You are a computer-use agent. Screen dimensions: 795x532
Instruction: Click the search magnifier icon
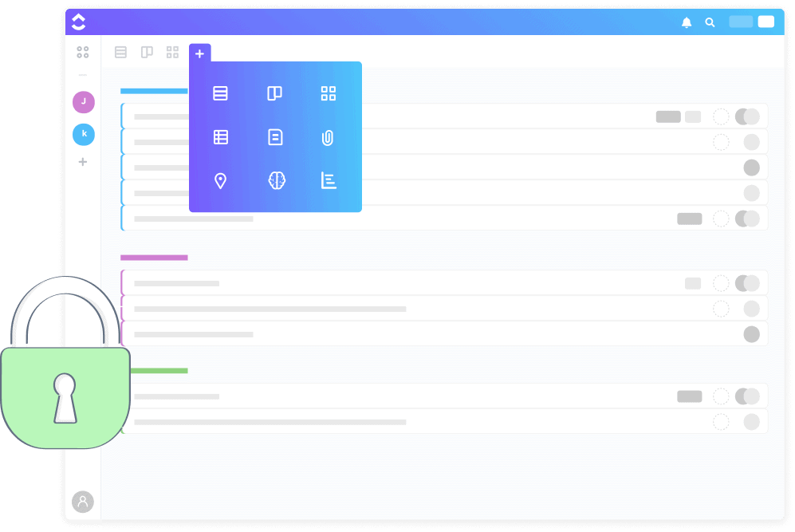click(710, 22)
